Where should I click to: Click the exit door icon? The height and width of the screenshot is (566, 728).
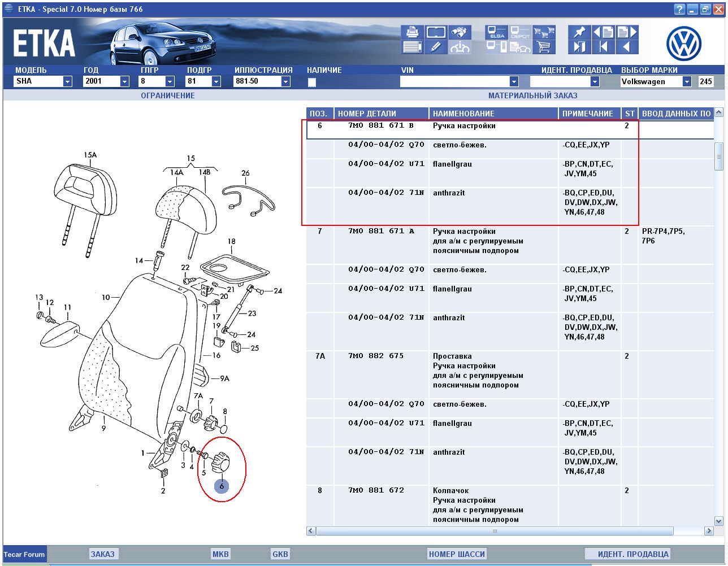coord(579,47)
